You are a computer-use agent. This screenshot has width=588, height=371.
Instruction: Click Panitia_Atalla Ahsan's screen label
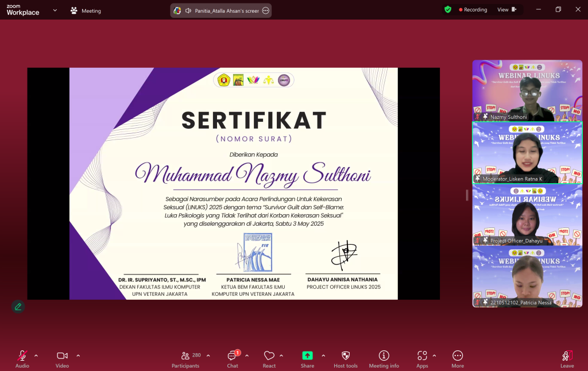[227, 11]
